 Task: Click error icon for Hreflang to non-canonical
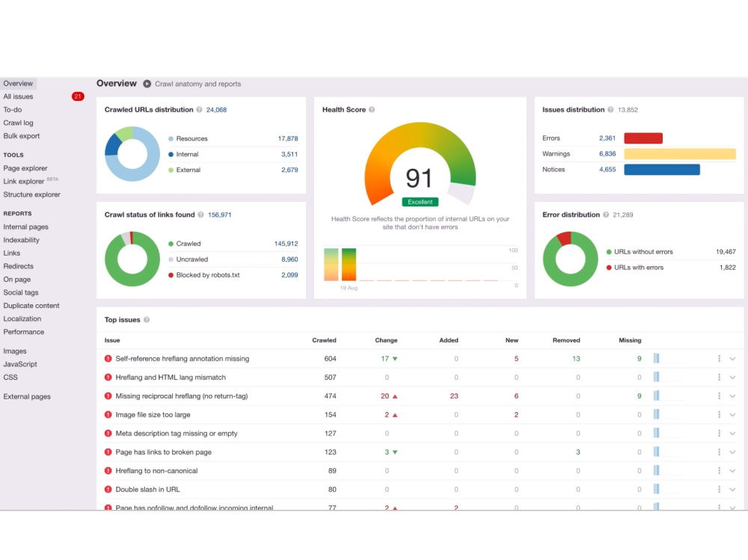click(x=108, y=471)
